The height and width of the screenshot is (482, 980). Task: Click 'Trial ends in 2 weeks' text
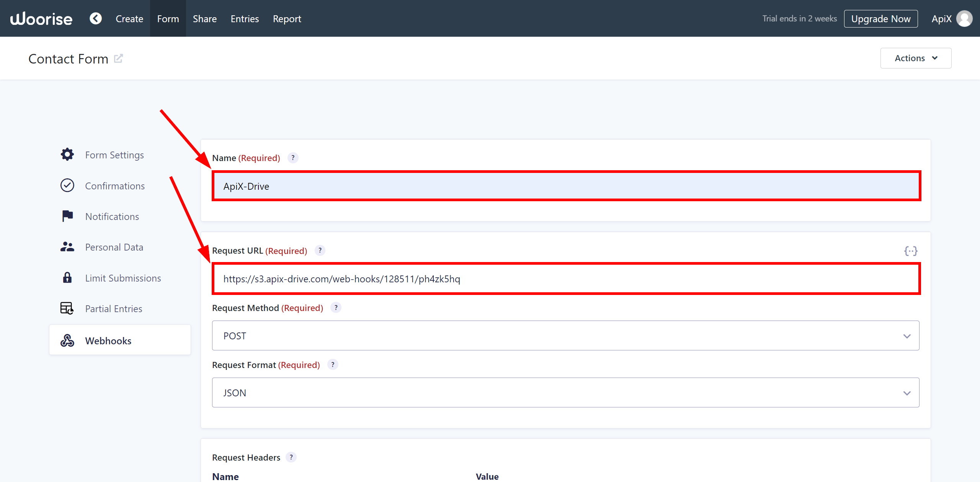coord(799,19)
